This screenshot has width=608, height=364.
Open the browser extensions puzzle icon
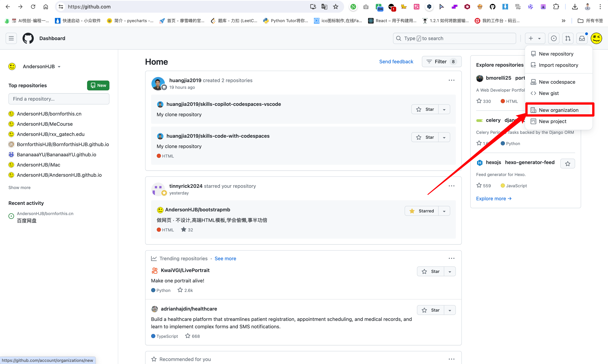point(556,7)
